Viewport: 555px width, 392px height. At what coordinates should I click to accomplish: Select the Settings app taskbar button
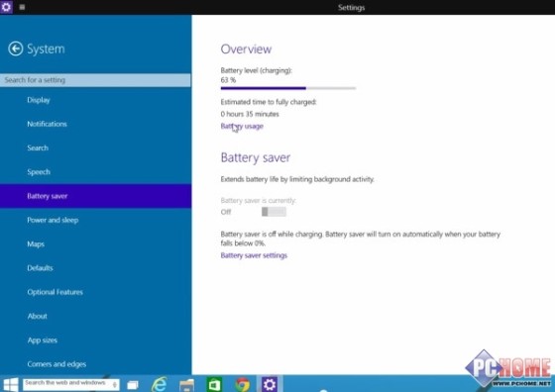[270, 384]
